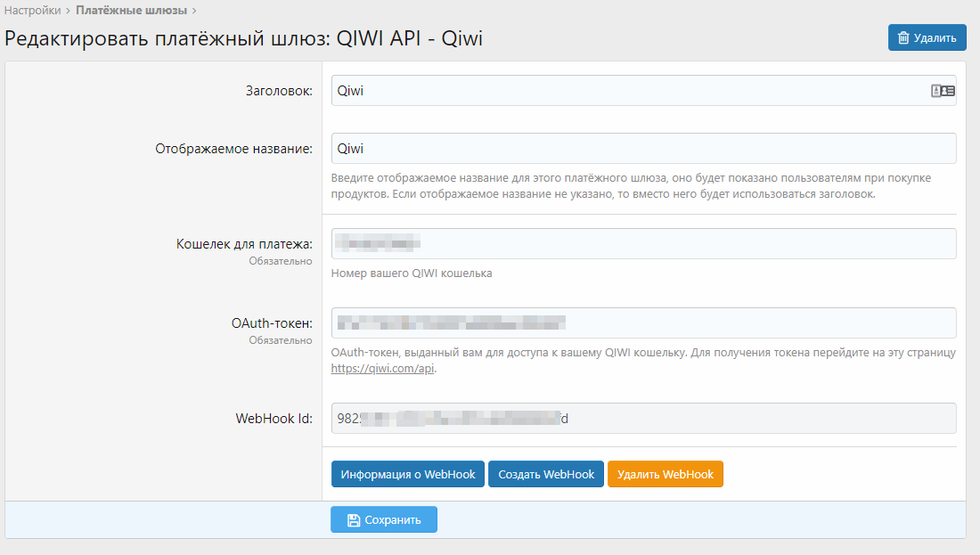The image size is (980, 555).
Task: Click the trash icon on Удалить button
Action: click(903, 37)
